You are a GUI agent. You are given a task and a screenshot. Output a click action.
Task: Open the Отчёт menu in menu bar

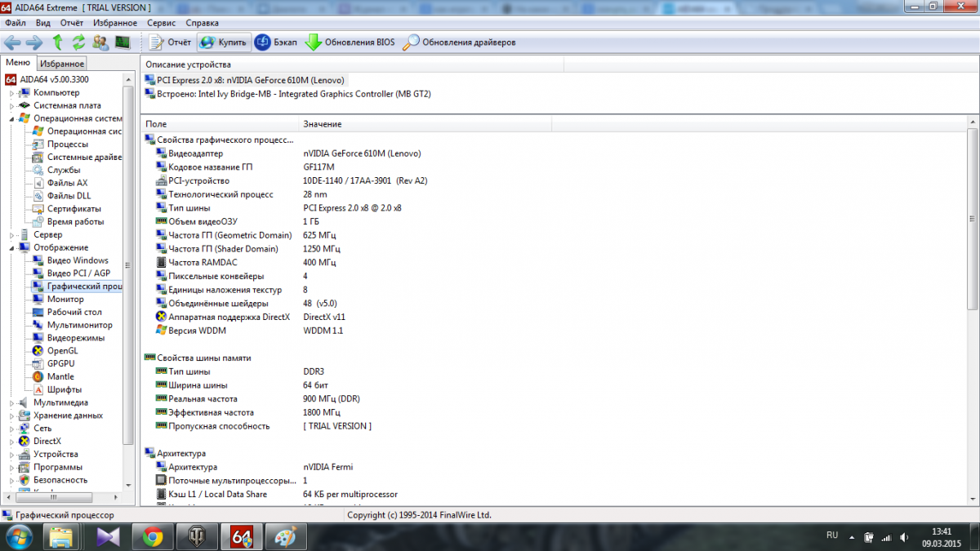(71, 23)
